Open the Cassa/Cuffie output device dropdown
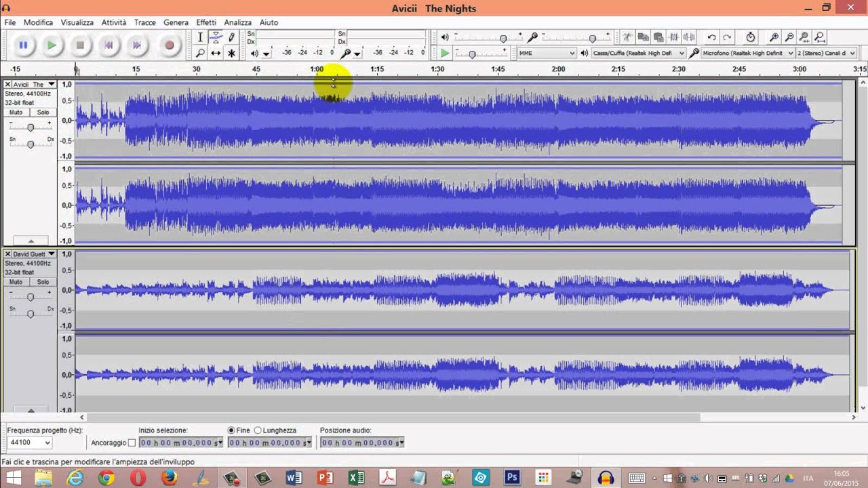The image size is (868, 488). (x=638, y=53)
